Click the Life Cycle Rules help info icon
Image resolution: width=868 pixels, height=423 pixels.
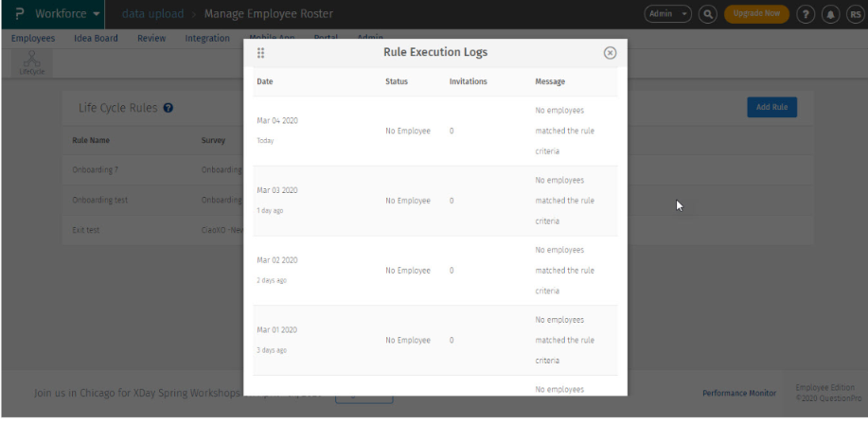(x=168, y=108)
